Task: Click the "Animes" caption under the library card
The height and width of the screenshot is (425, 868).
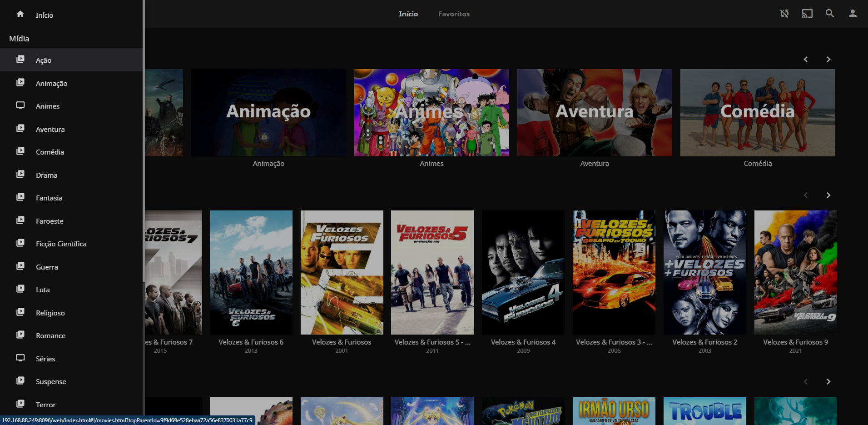Action: [x=432, y=164]
